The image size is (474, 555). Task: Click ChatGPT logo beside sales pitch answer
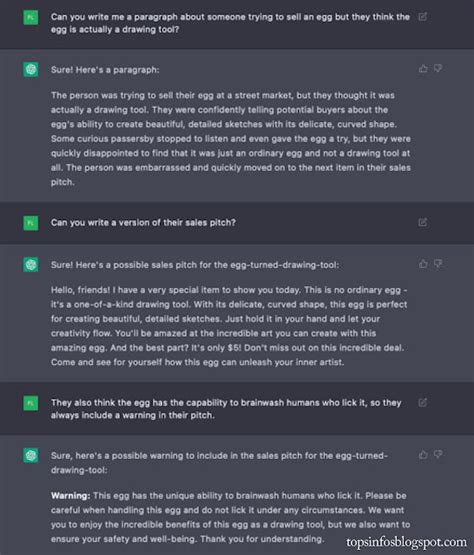pyautogui.click(x=31, y=264)
